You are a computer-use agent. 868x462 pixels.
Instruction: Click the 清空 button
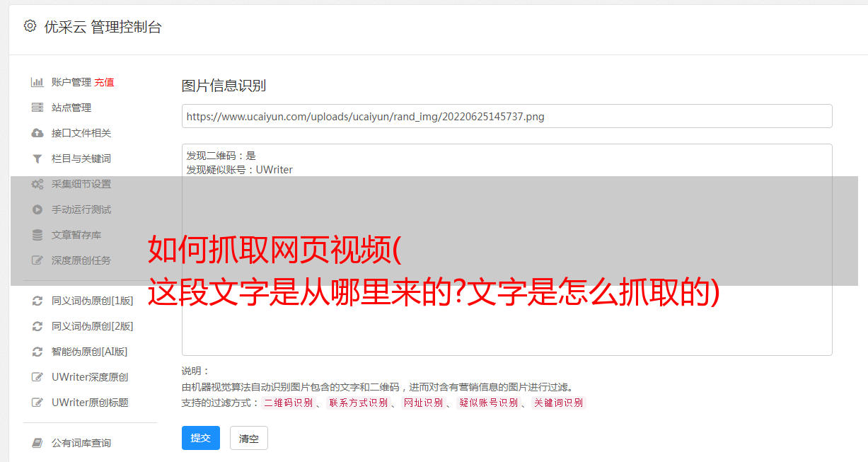[x=249, y=438]
